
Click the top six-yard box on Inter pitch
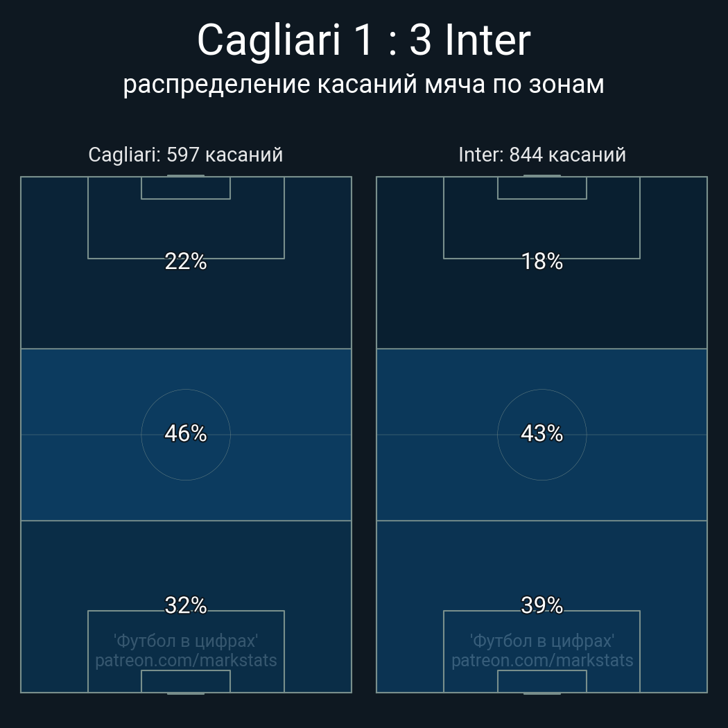coord(542,188)
